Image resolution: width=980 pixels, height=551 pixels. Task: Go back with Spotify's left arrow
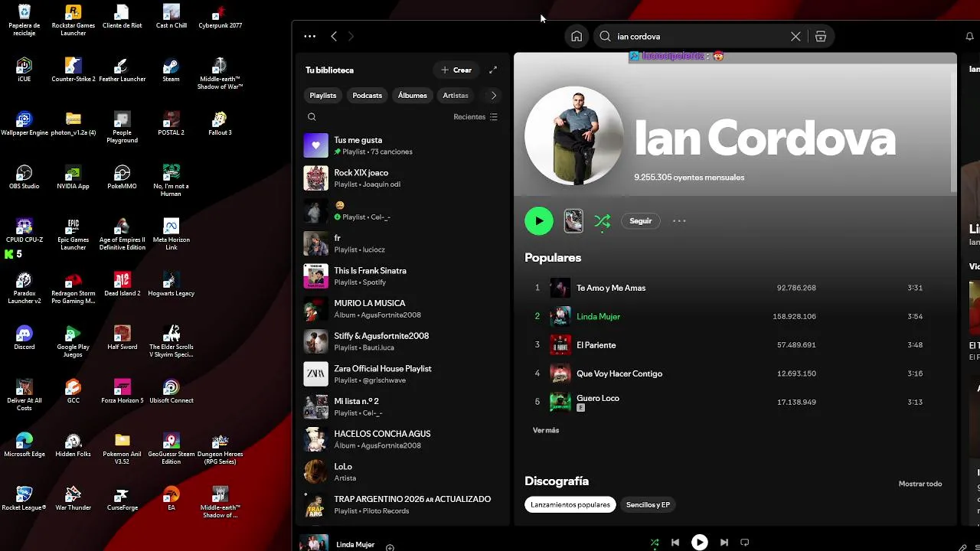(x=334, y=36)
